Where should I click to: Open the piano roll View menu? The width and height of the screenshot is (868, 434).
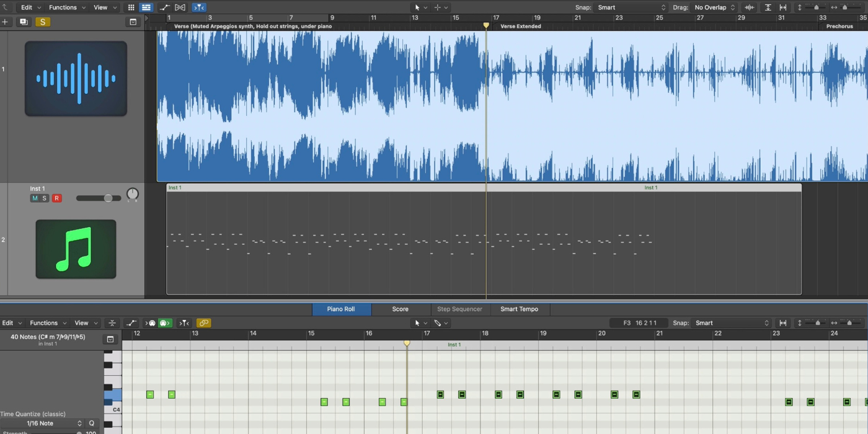click(x=86, y=323)
